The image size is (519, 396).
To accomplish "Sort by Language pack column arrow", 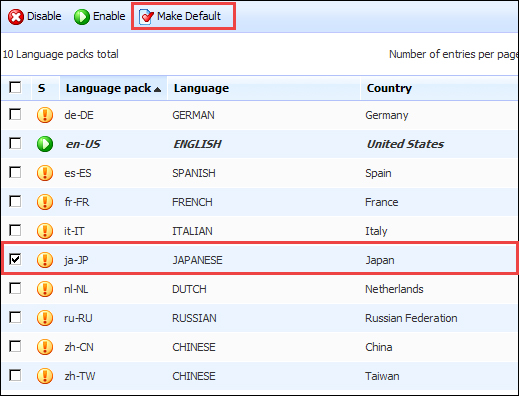I will pyautogui.click(x=158, y=89).
